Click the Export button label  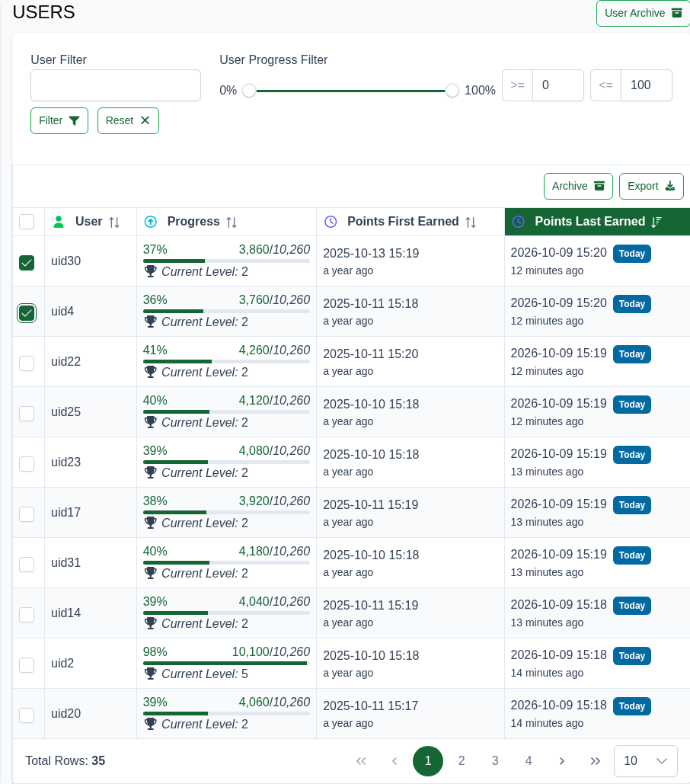(643, 186)
